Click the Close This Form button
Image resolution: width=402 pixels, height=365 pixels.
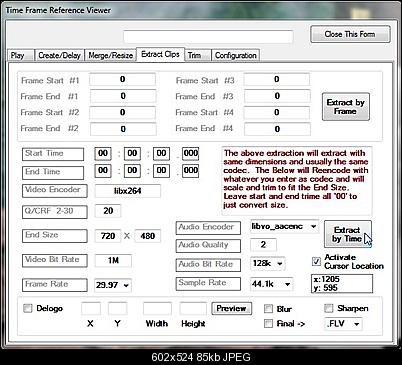[350, 34]
